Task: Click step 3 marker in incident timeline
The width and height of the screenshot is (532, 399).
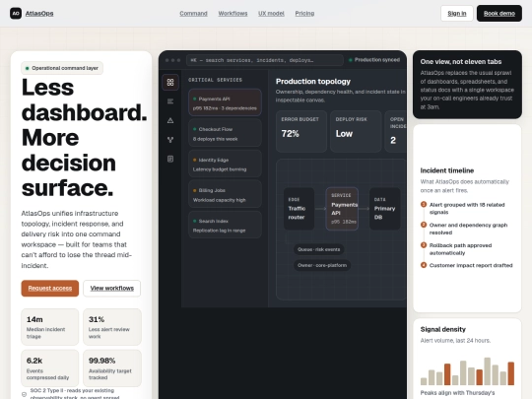Action: click(424, 245)
